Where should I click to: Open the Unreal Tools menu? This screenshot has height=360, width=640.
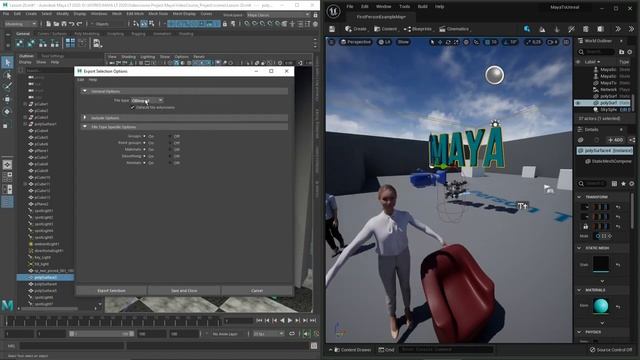[404, 7]
